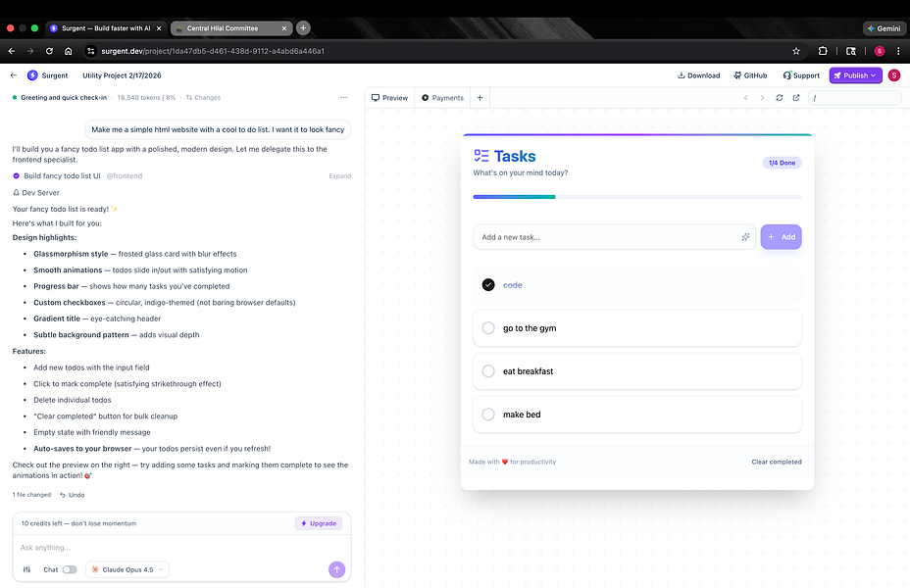Viewport: 910px width, 588px height.
Task: Open chat settings sliders icon
Action: click(26, 569)
